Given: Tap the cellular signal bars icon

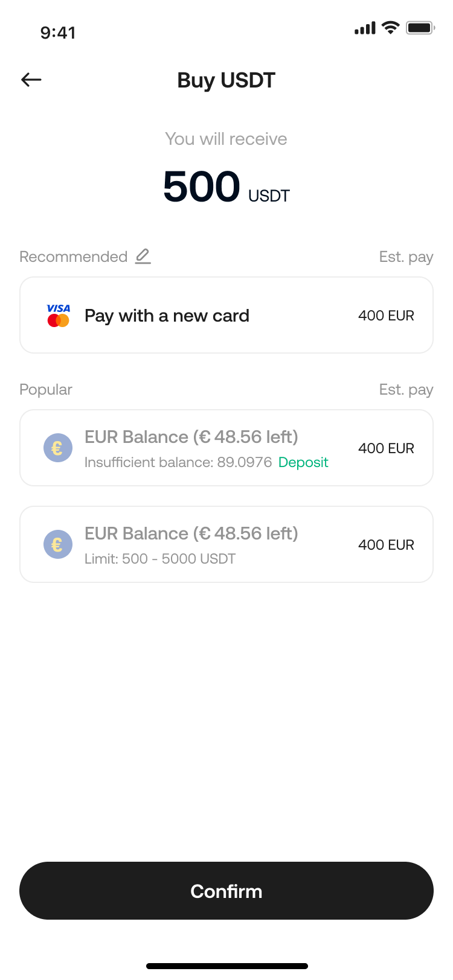Looking at the screenshot, I should pos(365,28).
